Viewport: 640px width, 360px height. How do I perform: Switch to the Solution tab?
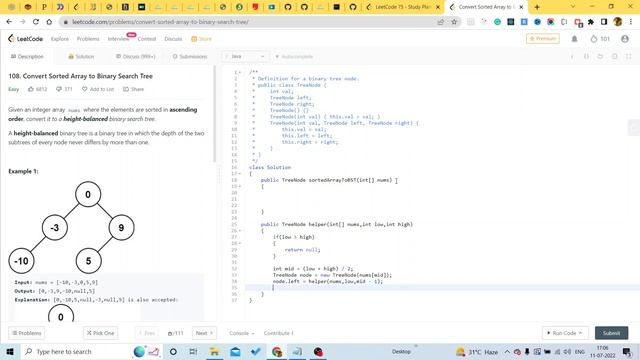[x=81, y=56]
